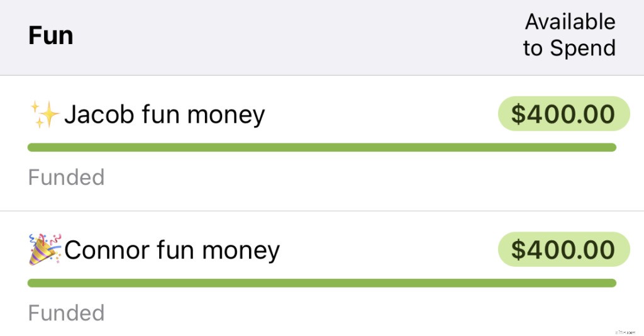This screenshot has height=336, width=644.
Task: Select the Funded status under Jacob fun money
Action: click(x=66, y=177)
